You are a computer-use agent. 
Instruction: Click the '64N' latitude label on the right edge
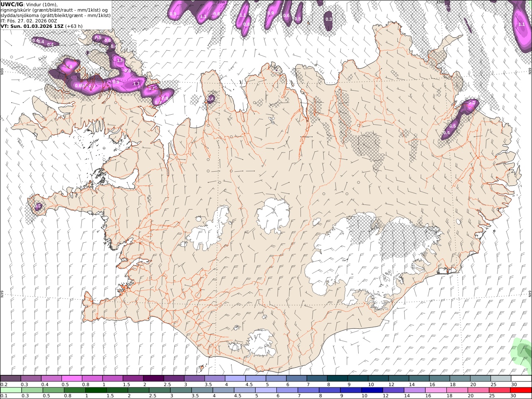click(530, 293)
